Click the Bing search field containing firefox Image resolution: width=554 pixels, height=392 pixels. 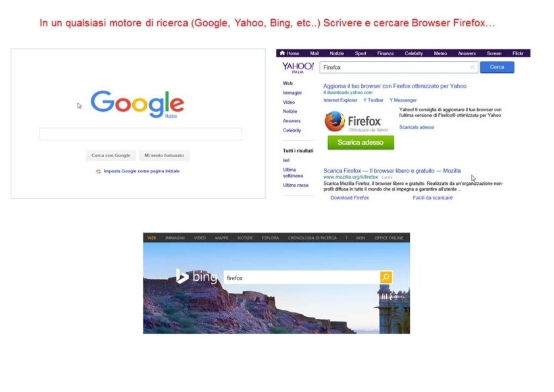click(x=302, y=278)
